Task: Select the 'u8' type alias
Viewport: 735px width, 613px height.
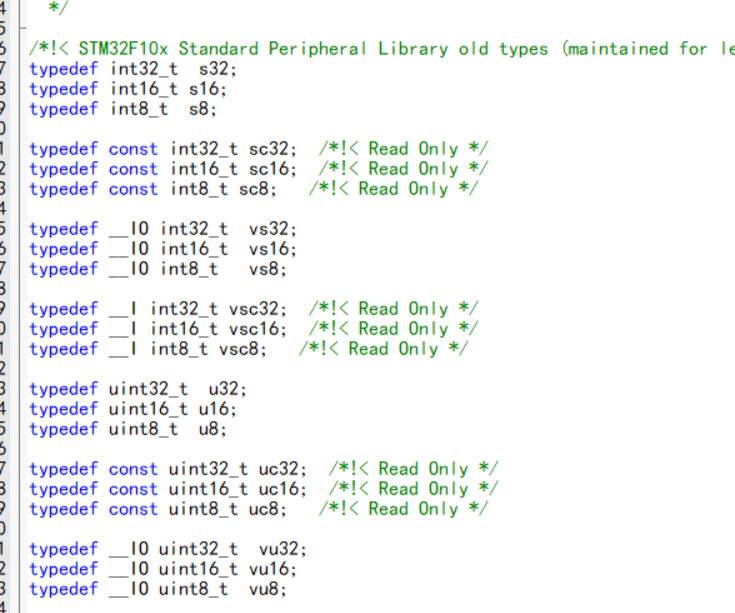Action: [x=210, y=429]
